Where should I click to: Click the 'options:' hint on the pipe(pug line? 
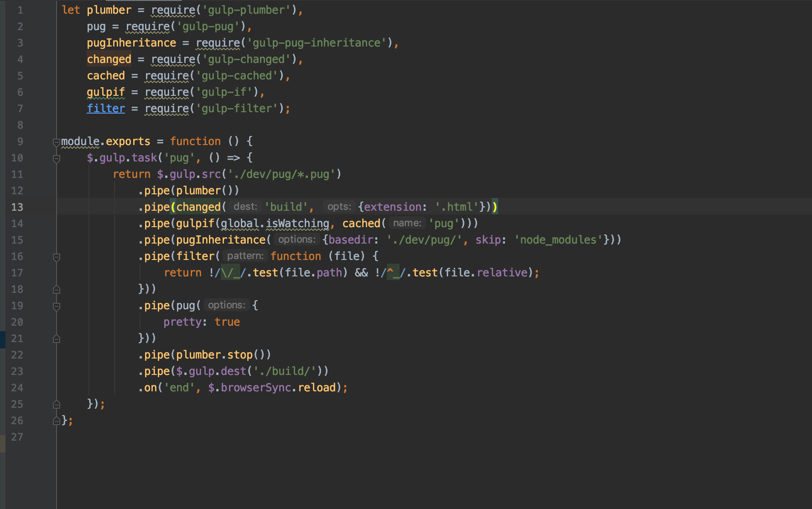pos(227,305)
